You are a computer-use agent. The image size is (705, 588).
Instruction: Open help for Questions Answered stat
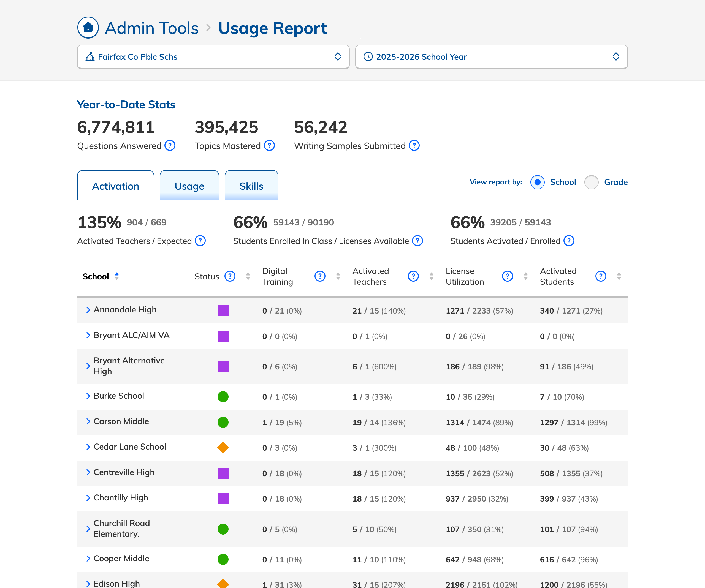tap(170, 146)
